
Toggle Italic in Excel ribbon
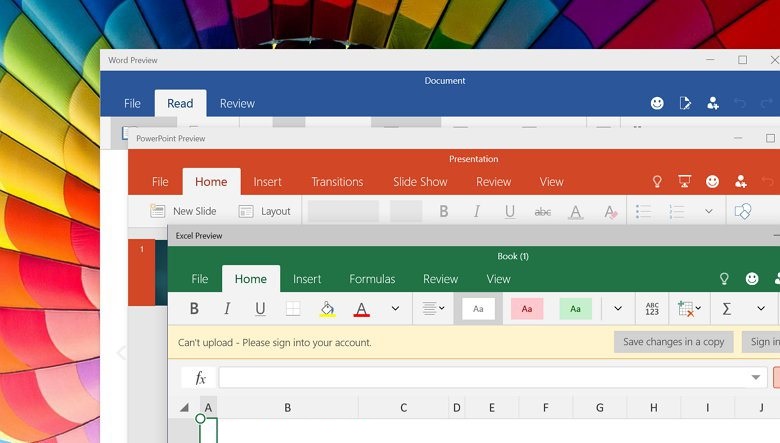[227, 309]
